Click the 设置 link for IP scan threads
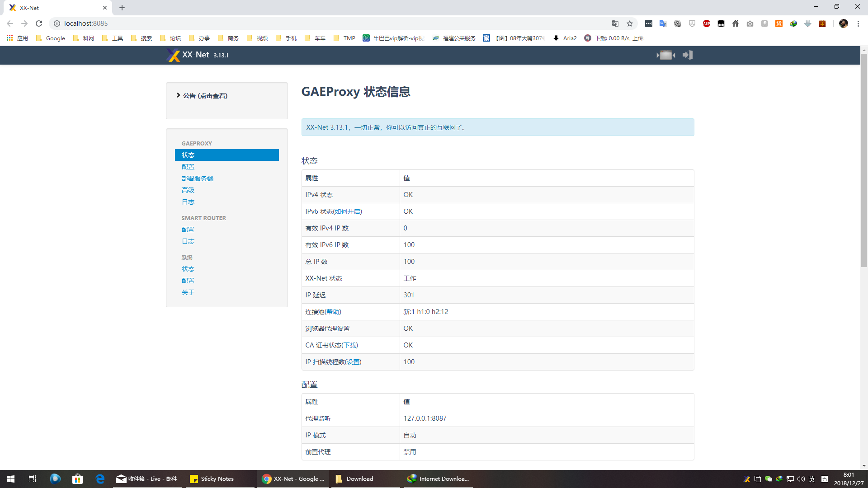868x488 pixels. tap(354, 362)
